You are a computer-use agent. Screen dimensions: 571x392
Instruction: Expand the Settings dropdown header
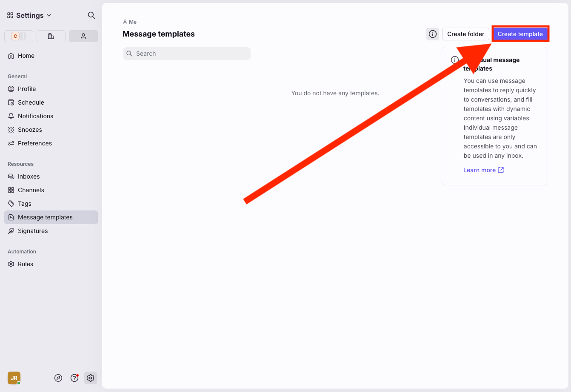(29, 15)
